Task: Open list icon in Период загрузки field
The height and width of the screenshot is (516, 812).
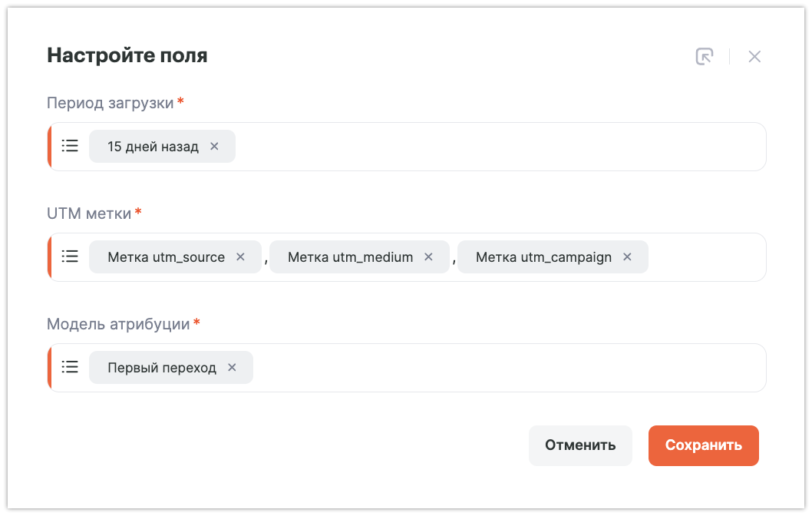Action: [70, 146]
